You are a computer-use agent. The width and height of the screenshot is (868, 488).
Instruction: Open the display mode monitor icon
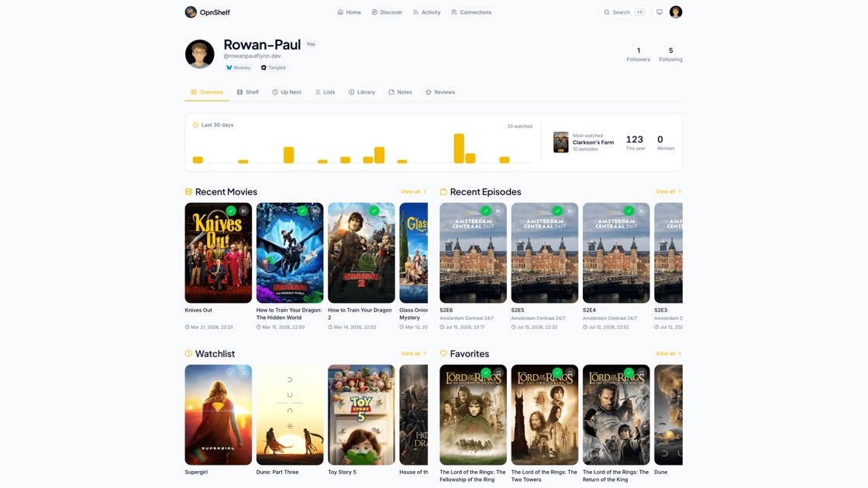[x=660, y=12]
